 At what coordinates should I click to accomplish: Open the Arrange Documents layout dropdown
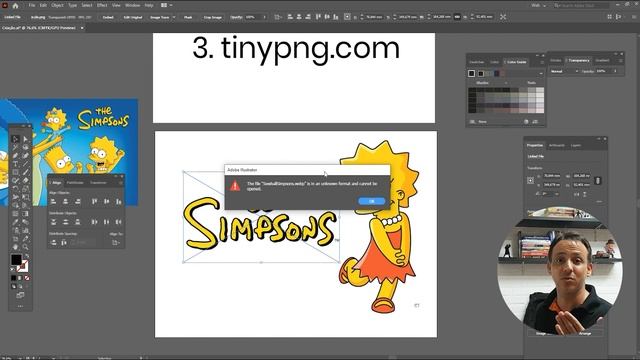coord(166,5)
